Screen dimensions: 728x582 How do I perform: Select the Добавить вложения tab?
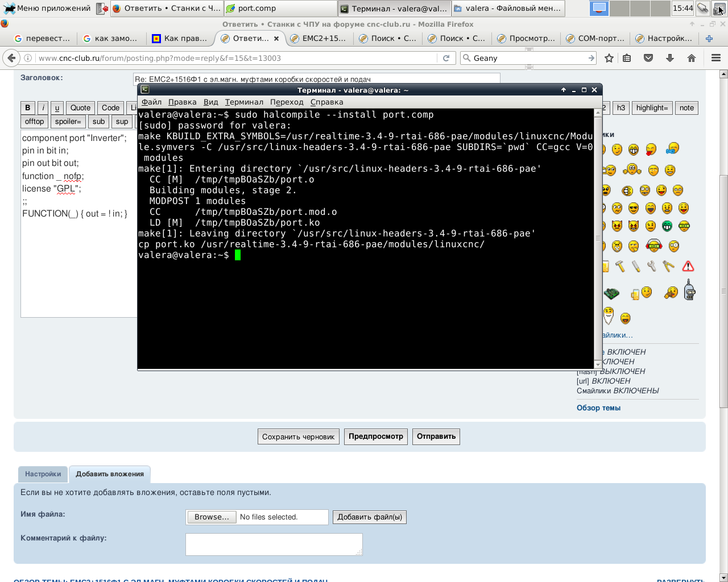pyautogui.click(x=110, y=474)
